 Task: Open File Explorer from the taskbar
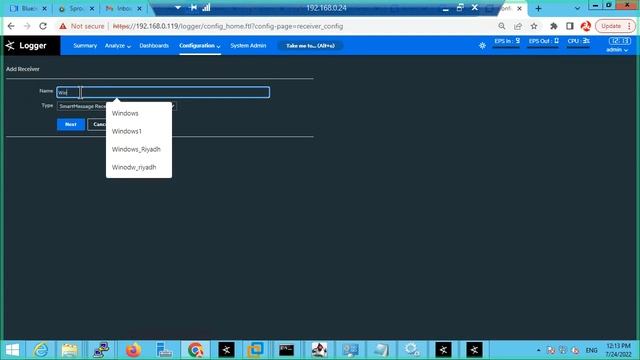[x=69, y=350]
